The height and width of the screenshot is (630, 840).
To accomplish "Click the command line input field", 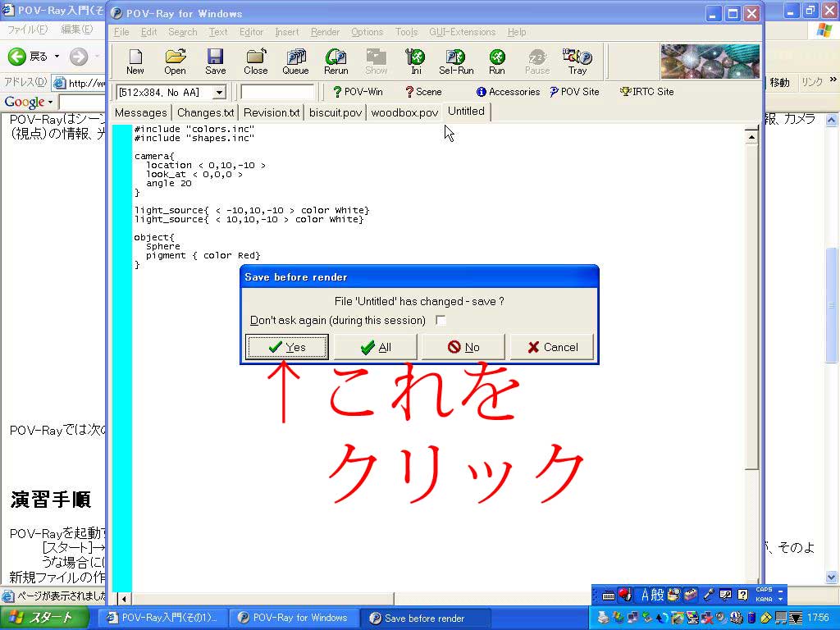I will [277, 93].
